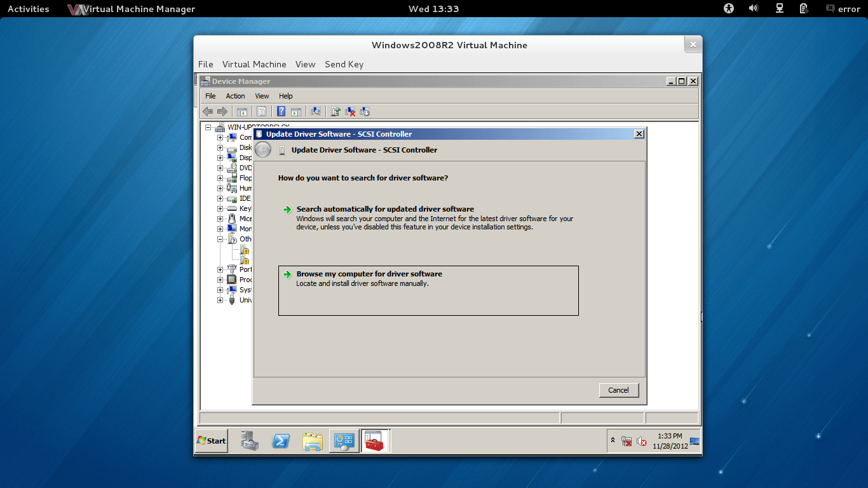Screen dimensions: 868x488
Task: Expand the Ports tree node
Action: pyautogui.click(x=220, y=269)
